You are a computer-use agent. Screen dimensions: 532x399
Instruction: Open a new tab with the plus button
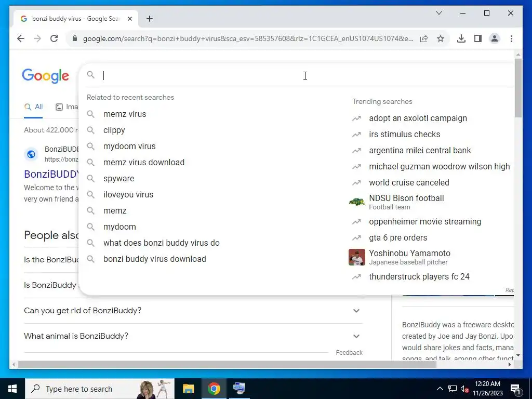coord(150,19)
